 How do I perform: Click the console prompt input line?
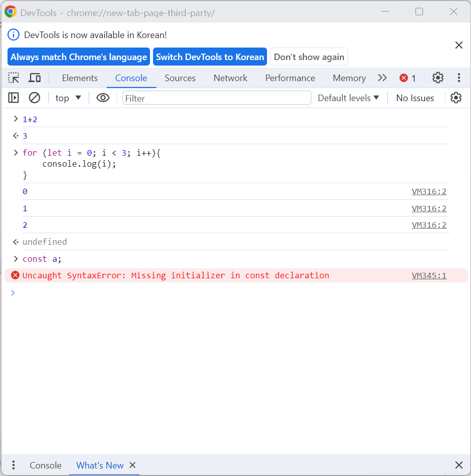click(235, 293)
